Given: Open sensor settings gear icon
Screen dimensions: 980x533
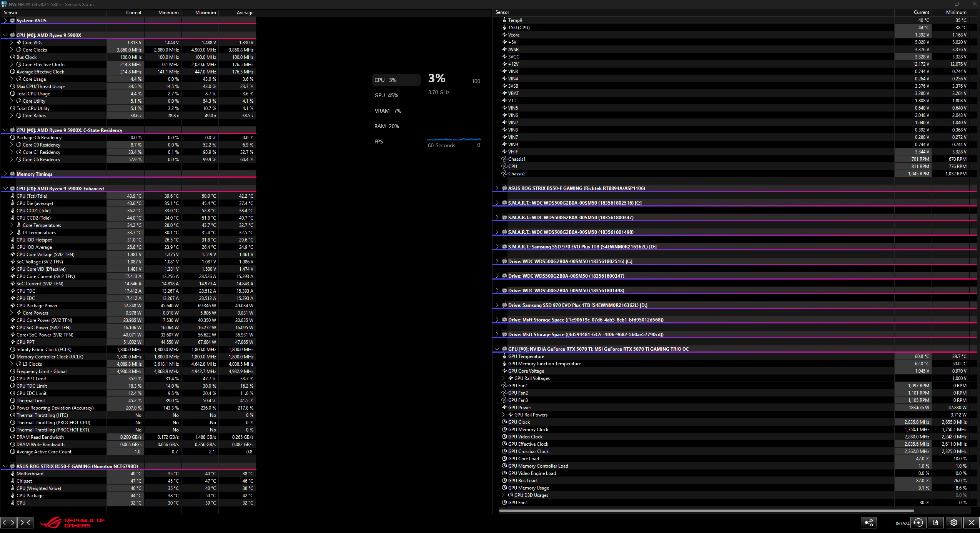Looking at the screenshot, I should [x=954, y=523].
